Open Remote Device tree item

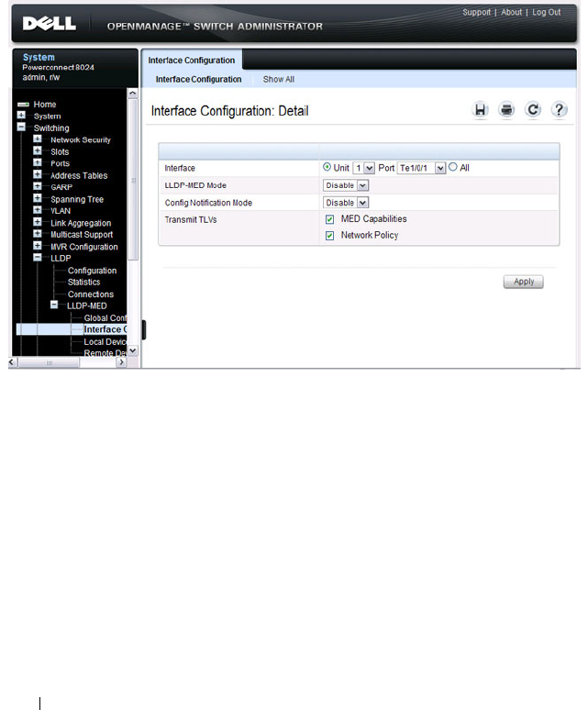point(105,353)
